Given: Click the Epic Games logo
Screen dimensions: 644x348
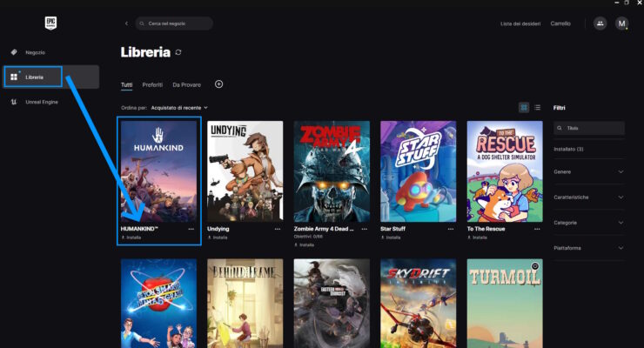Looking at the screenshot, I should (x=50, y=23).
